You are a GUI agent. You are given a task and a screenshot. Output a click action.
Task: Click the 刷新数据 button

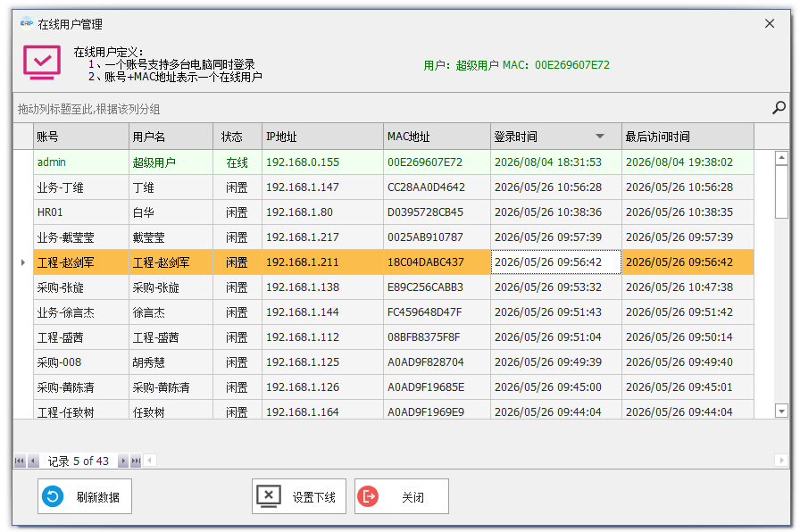[x=85, y=496]
